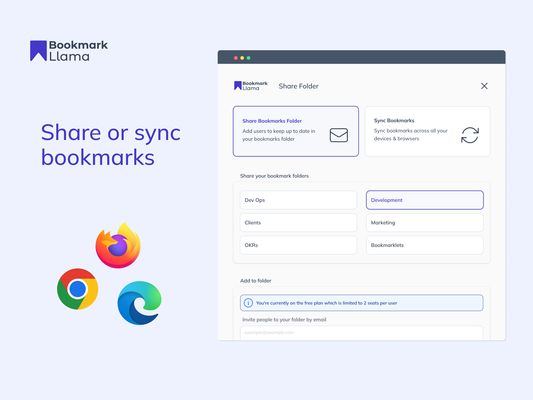
Task: Select the Share Bookmarks Folder card
Action: [296, 131]
